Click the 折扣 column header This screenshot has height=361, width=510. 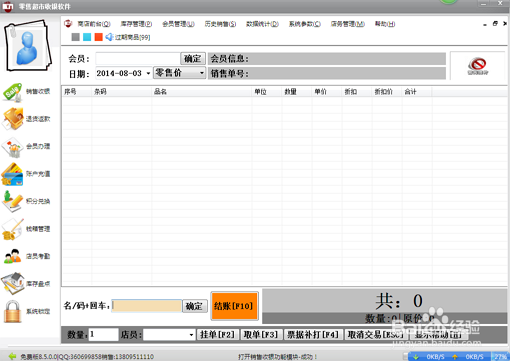pyautogui.click(x=357, y=92)
